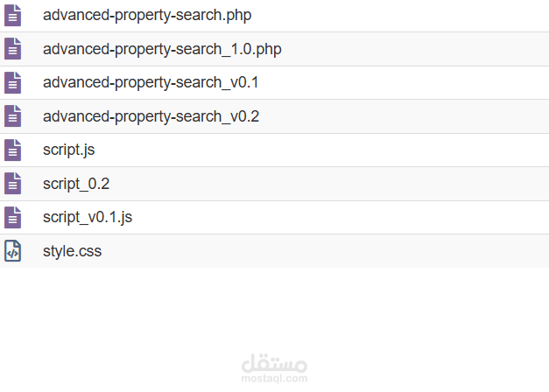The height and width of the screenshot is (392, 549).
Task: Click the code file icon for style.css
Action: [x=12, y=251]
